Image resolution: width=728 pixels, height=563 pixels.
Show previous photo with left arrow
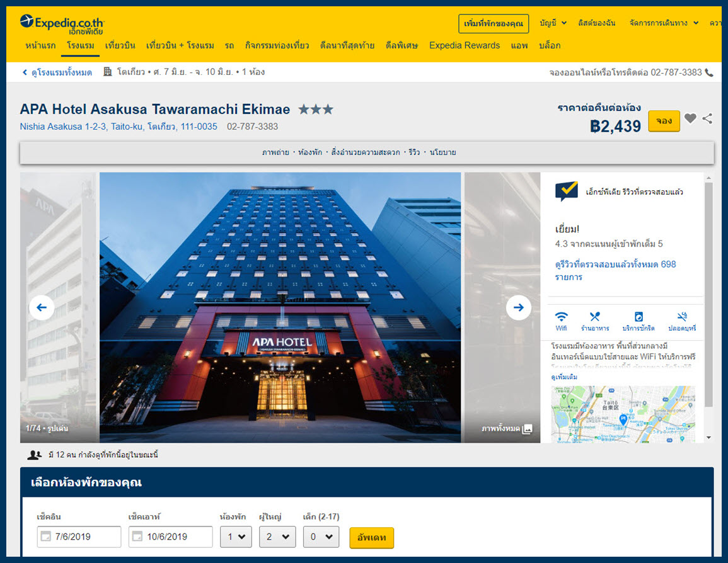pos(42,307)
